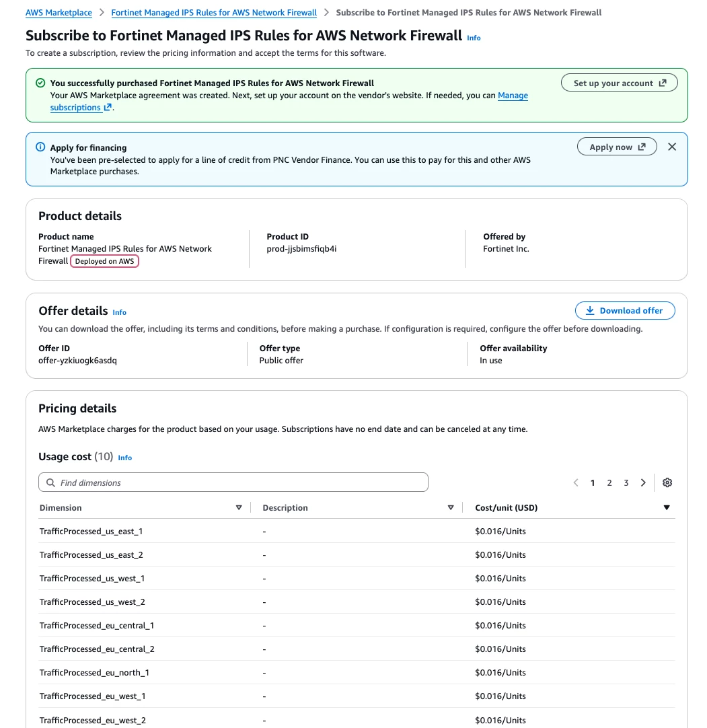Sort by the Description column arrow
Viewport: 707px width, 728px height.
point(450,507)
